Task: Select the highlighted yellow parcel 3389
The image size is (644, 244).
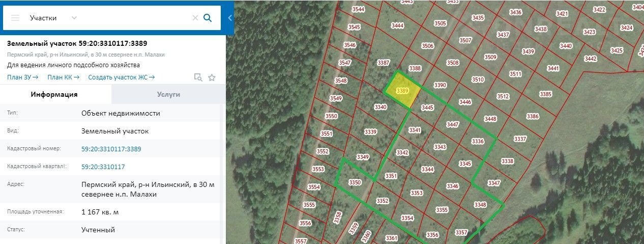Action: click(x=402, y=91)
